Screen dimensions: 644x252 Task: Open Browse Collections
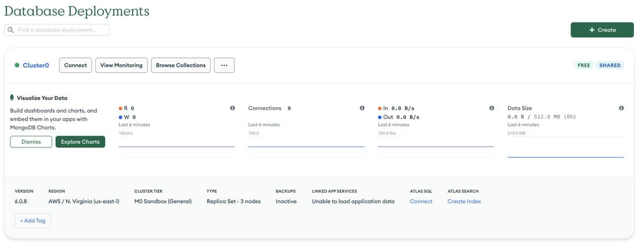(x=181, y=65)
